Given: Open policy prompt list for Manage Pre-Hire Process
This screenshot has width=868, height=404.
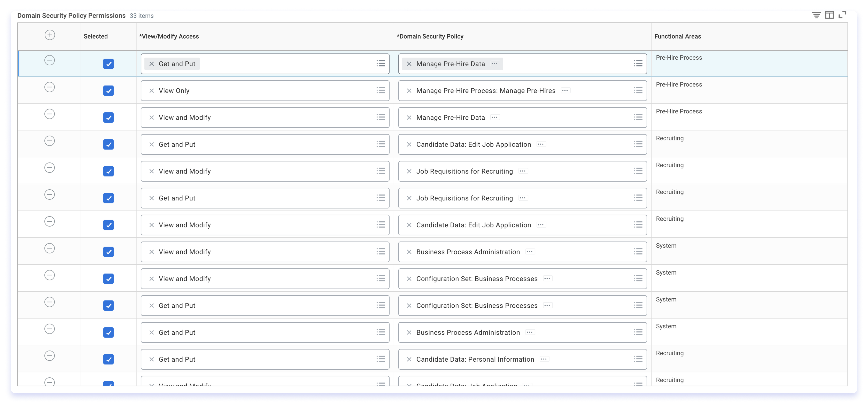Looking at the screenshot, I should point(638,90).
